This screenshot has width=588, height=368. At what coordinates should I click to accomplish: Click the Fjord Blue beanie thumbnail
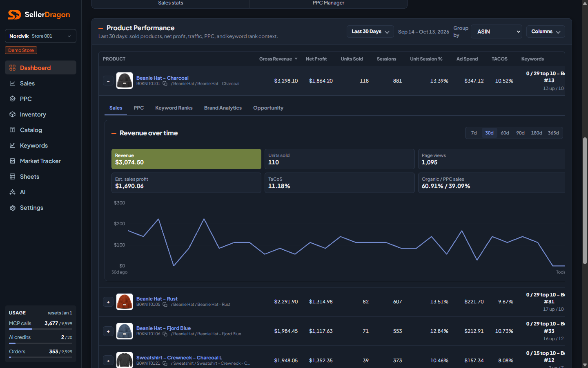pyautogui.click(x=125, y=332)
